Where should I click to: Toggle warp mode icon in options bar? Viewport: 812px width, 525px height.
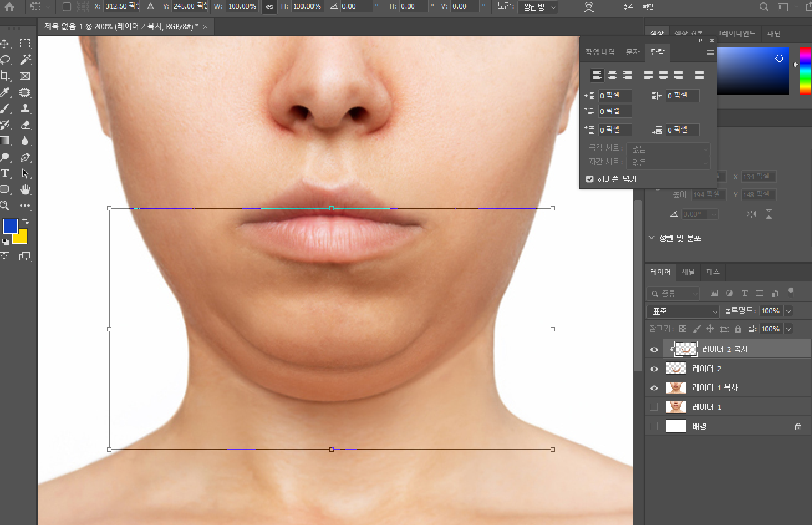coord(589,7)
